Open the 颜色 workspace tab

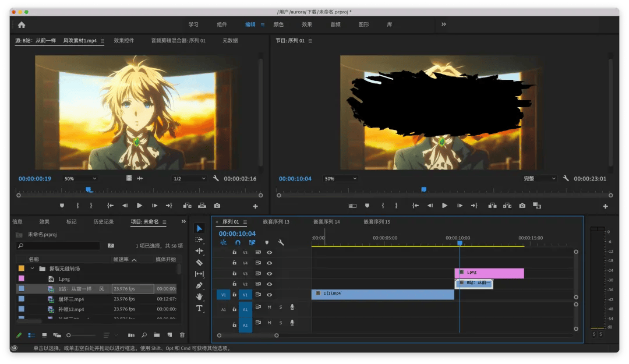278,24
